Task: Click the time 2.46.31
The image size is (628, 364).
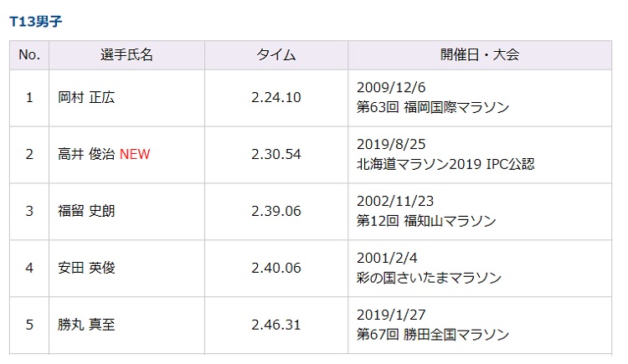Action: [x=275, y=325]
